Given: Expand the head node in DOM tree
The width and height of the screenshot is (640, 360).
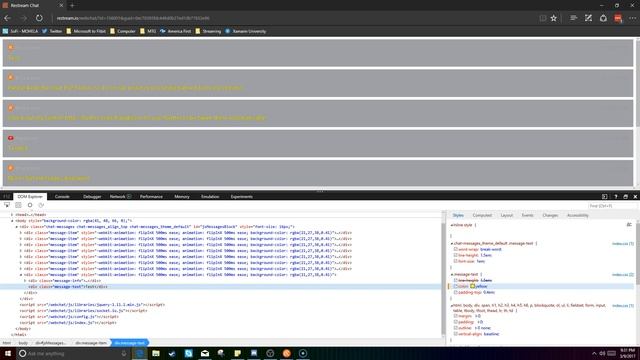Looking at the screenshot, I should 12,215.
